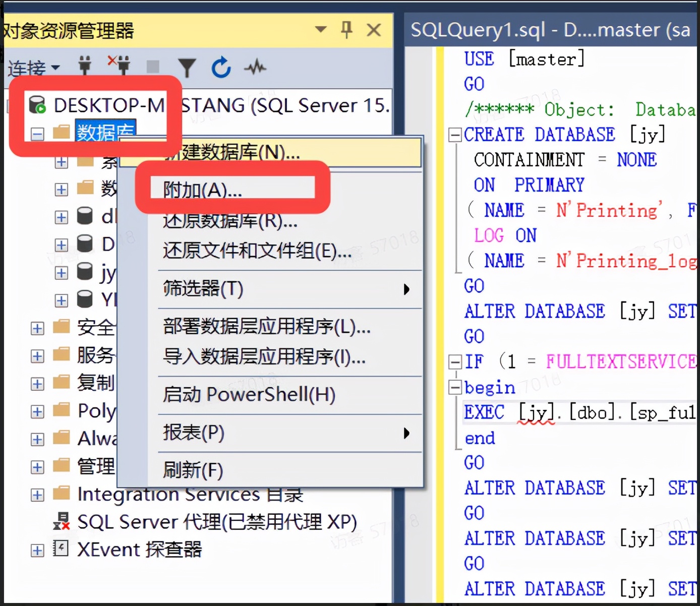
Task: Open the 筛选器(T) submenu
Action: [x=270, y=289]
